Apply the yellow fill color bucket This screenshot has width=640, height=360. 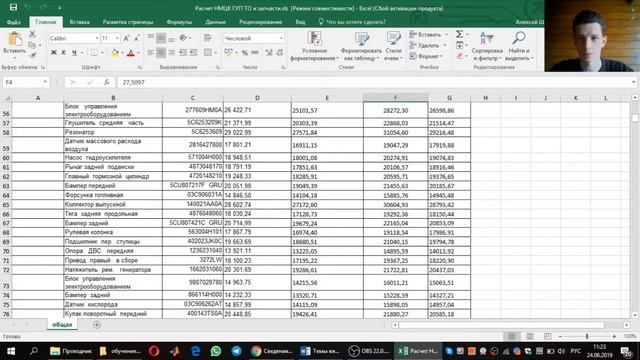pyautogui.click(x=115, y=53)
